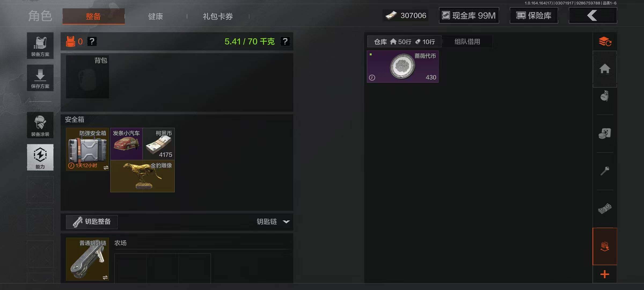The height and width of the screenshot is (290, 644).
Task: Select the 蔷薇代币 purple item tile
Action: click(403, 67)
